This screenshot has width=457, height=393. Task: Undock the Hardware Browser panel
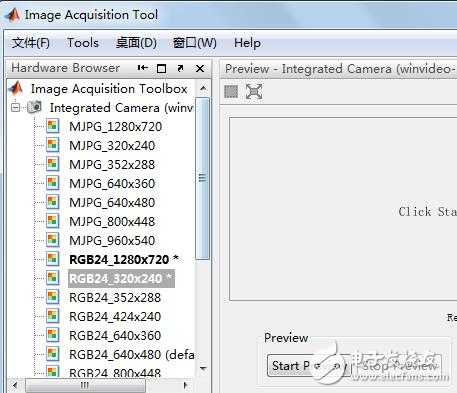180,68
